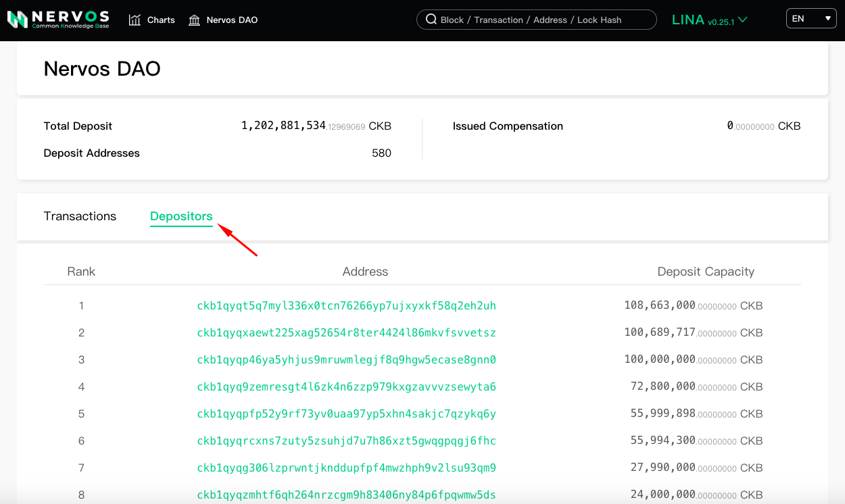This screenshot has width=845, height=504.
Task: Open rank 8 address ending pqwmw5ds
Action: coord(346,495)
